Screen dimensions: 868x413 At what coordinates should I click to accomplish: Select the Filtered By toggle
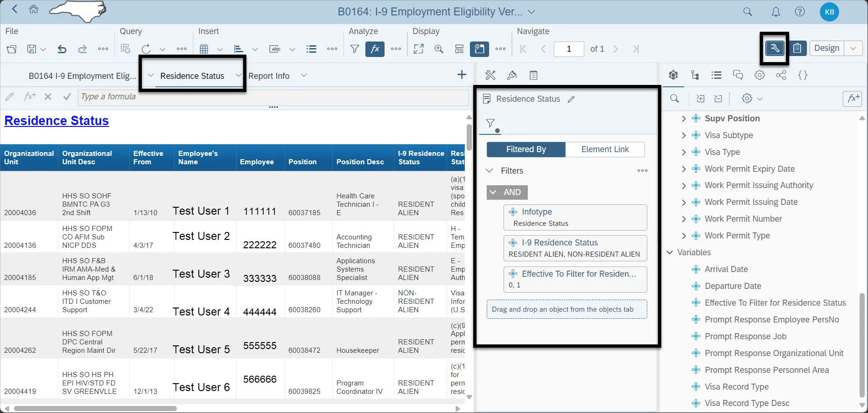pos(526,149)
